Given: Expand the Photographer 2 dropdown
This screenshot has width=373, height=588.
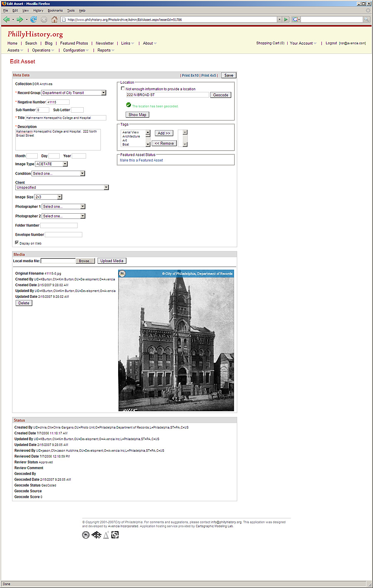Looking at the screenshot, I should point(82,216).
